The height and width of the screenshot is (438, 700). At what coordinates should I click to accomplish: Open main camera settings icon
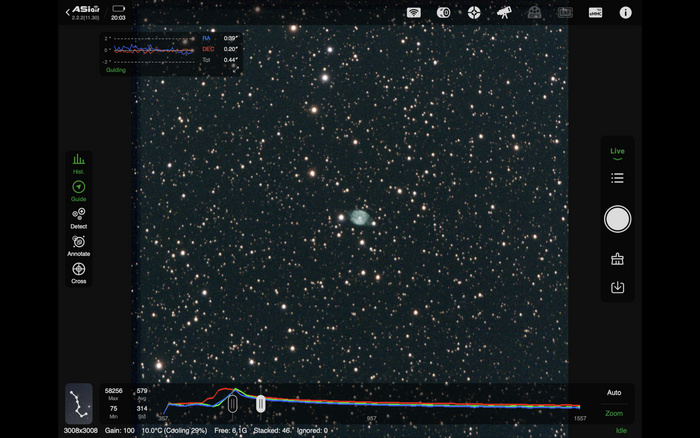[x=443, y=13]
